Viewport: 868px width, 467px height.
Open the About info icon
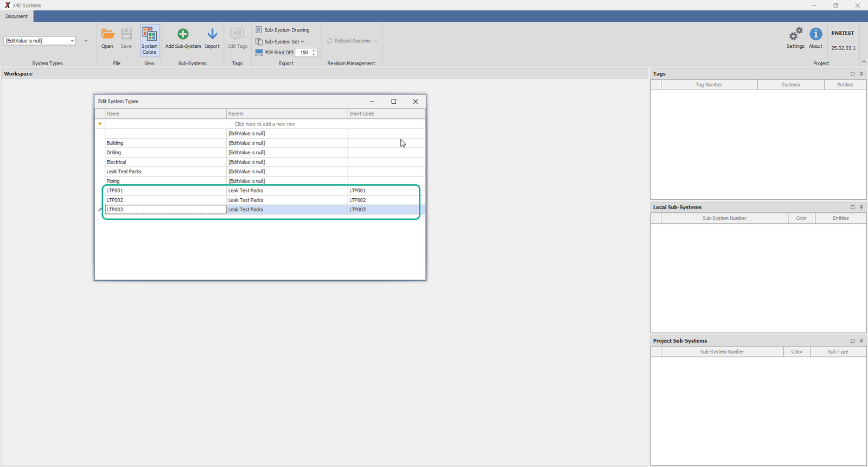coord(815,35)
